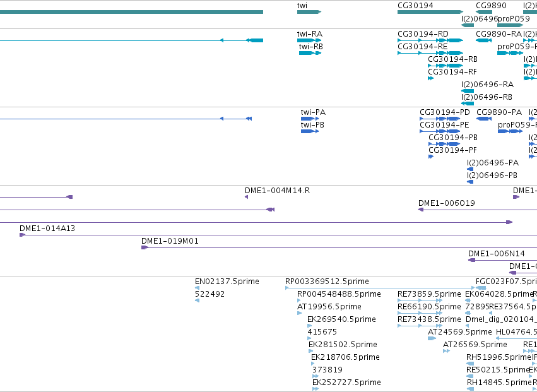
Task: Select the CG30194-RD transcript
Action: click(x=430, y=40)
